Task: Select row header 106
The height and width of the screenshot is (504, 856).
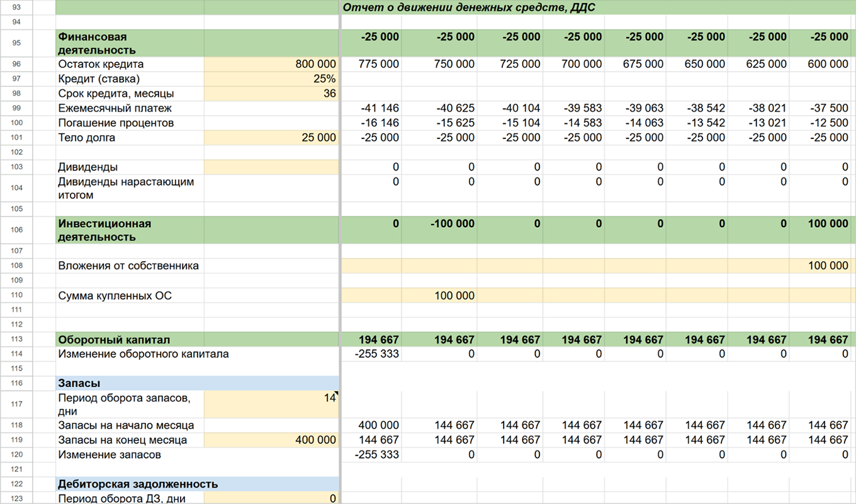Action: (16, 230)
